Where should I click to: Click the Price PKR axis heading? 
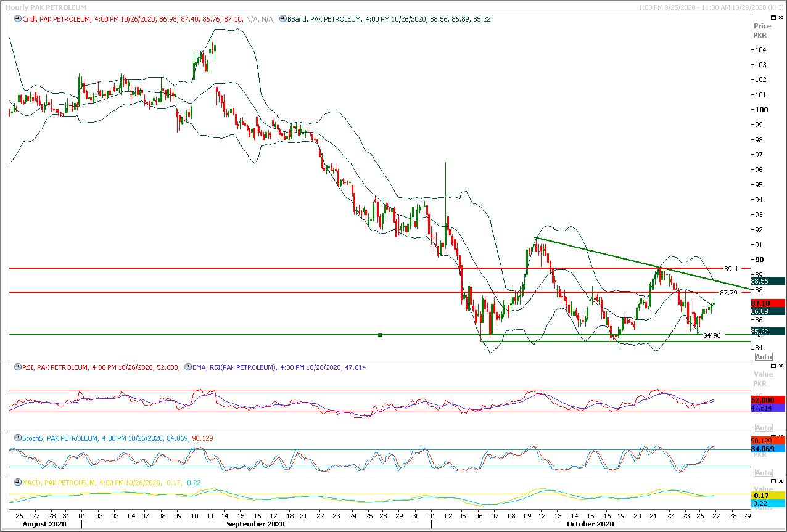pyautogui.click(x=762, y=31)
